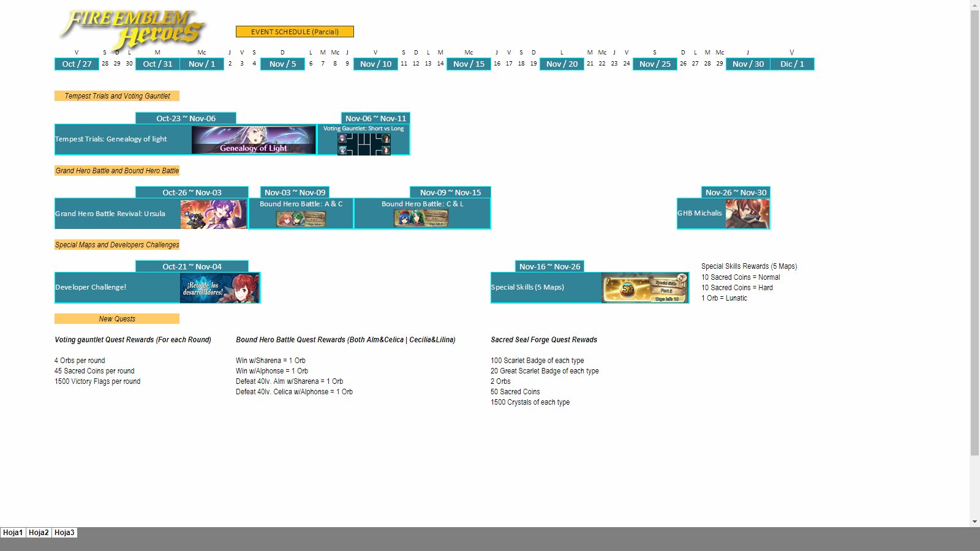Viewport: 980px width, 551px height.
Task: Switch to the Hoja2 sheet tab
Action: tap(39, 533)
